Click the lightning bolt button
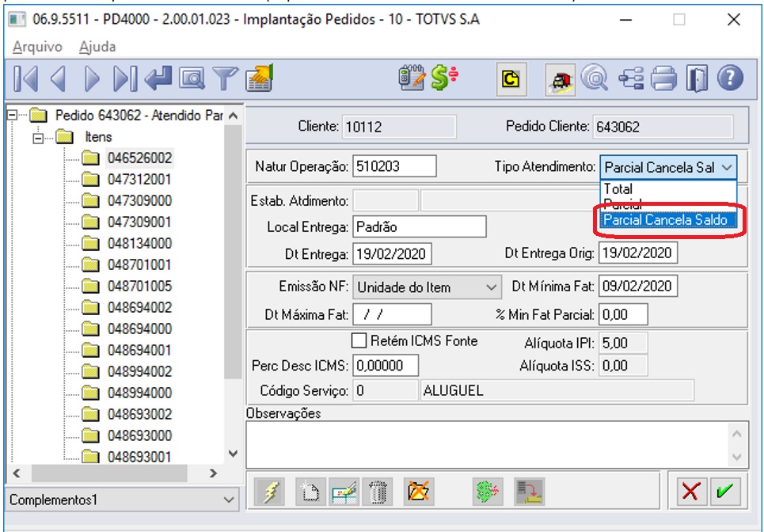The width and height of the screenshot is (764, 532). pyautogui.click(x=271, y=492)
